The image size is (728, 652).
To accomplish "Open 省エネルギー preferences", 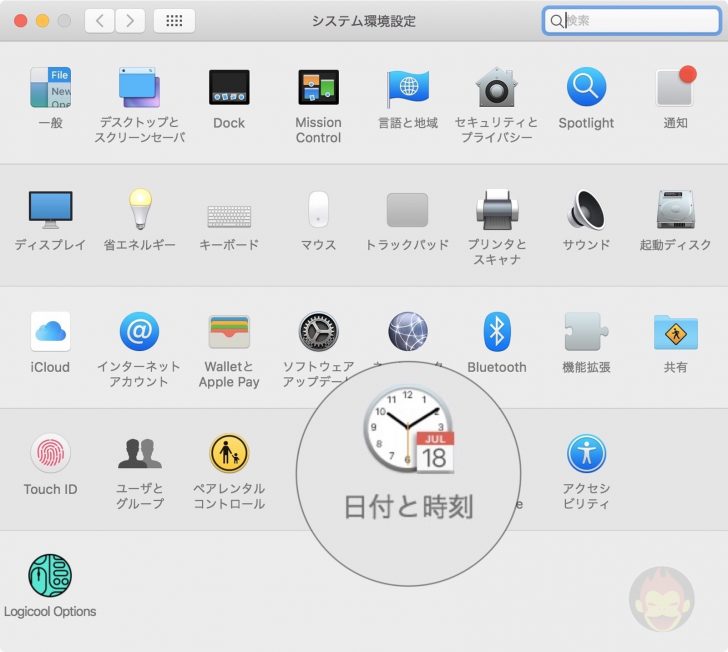I will (x=140, y=209).
